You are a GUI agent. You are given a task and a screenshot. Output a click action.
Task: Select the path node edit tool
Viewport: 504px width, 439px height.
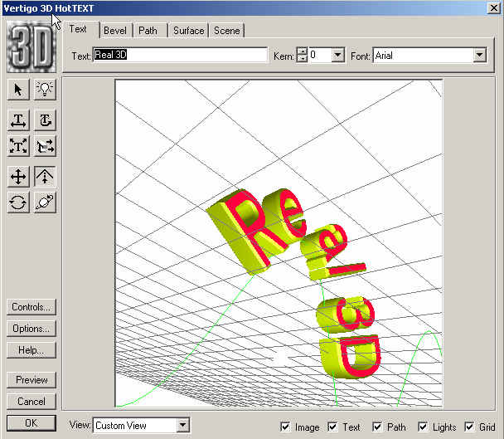click(45, 146)
